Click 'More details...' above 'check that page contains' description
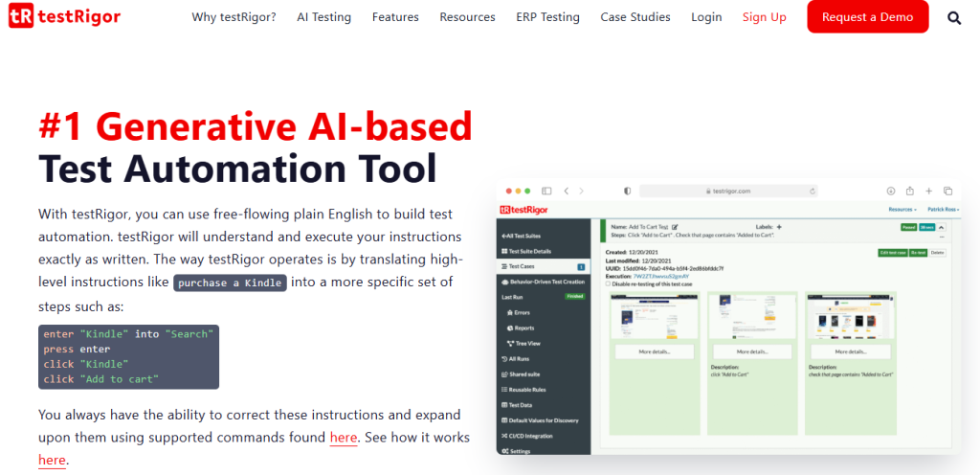Viewport: 980px width, 475px height. click(x=851, y=351)
